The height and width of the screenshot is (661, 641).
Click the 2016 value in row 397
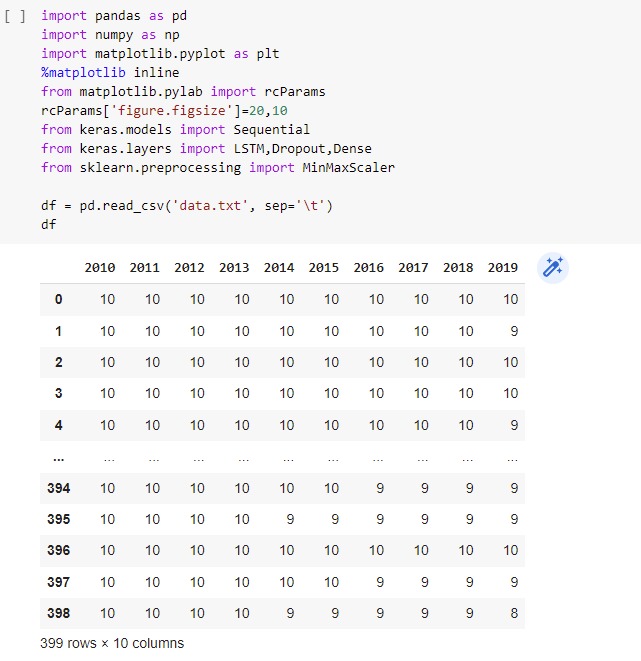[380, 582]
